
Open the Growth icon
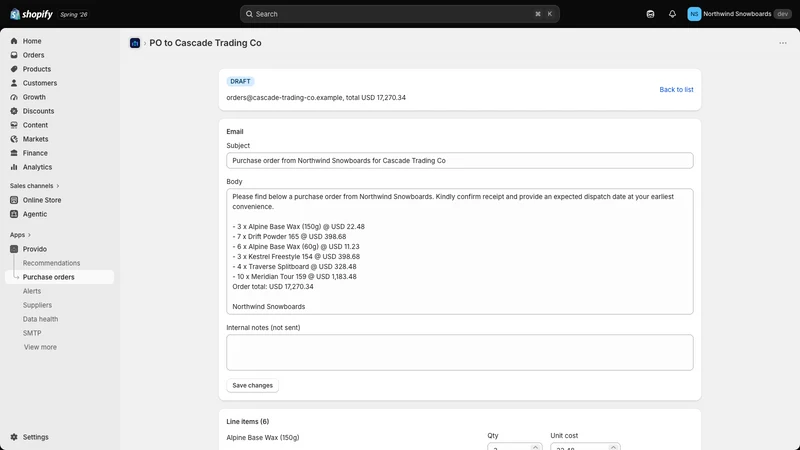click(14, 97)
